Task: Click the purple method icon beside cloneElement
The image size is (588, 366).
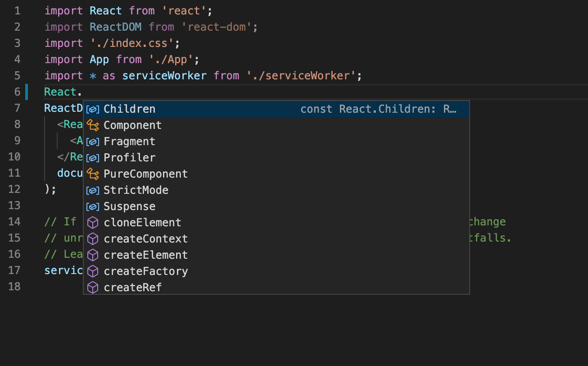Action: [x=93, y=222]
